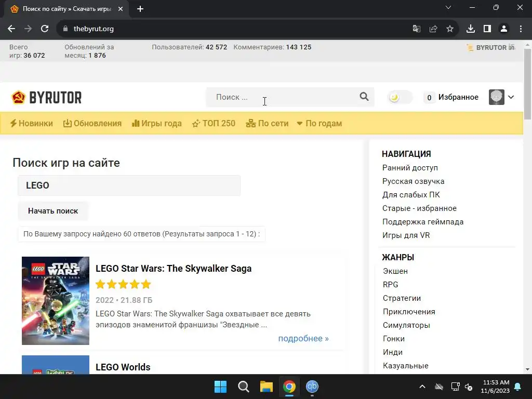Open the taskbar clock showing 11:53 AM

pyautogui.click(x=496, y=387)
